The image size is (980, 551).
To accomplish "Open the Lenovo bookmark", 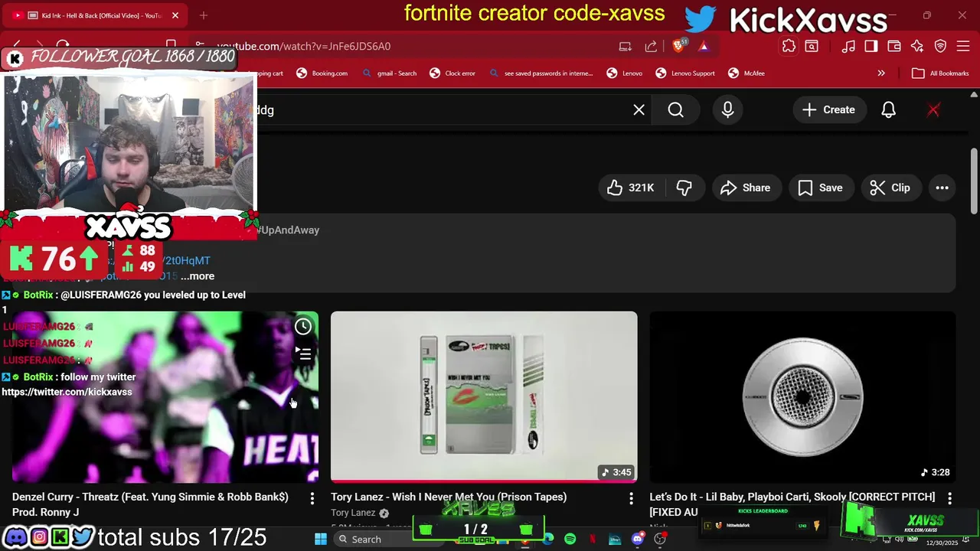I will [x=625, y=73].
